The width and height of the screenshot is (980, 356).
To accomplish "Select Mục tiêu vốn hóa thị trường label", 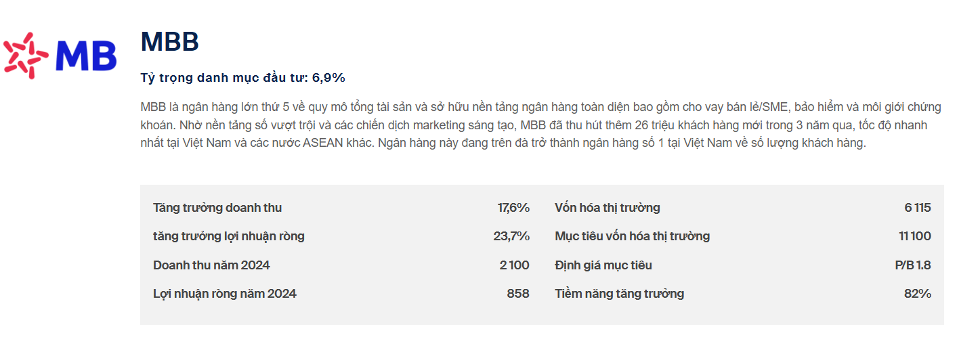I will [632, 236].
